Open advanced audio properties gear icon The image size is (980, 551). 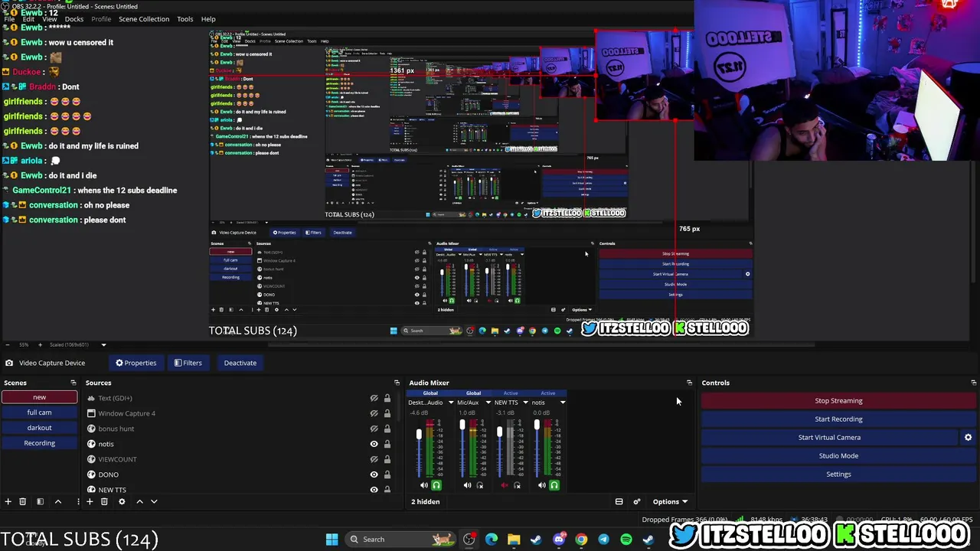pyautogui.click(x=636, y=501)
